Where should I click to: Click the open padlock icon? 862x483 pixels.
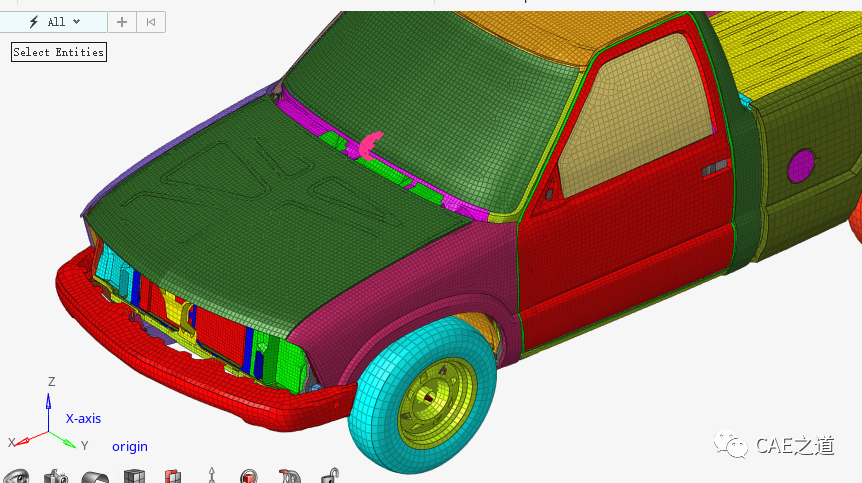click(x=330, y=476)
